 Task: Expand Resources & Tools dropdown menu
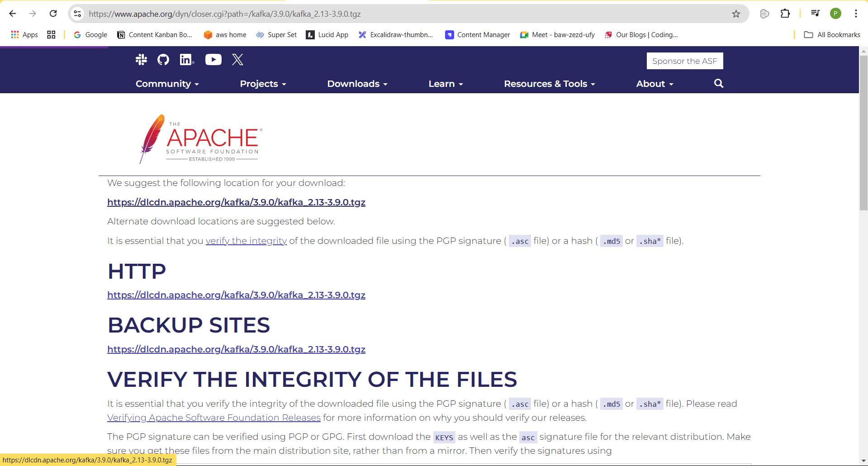point(550,84)
